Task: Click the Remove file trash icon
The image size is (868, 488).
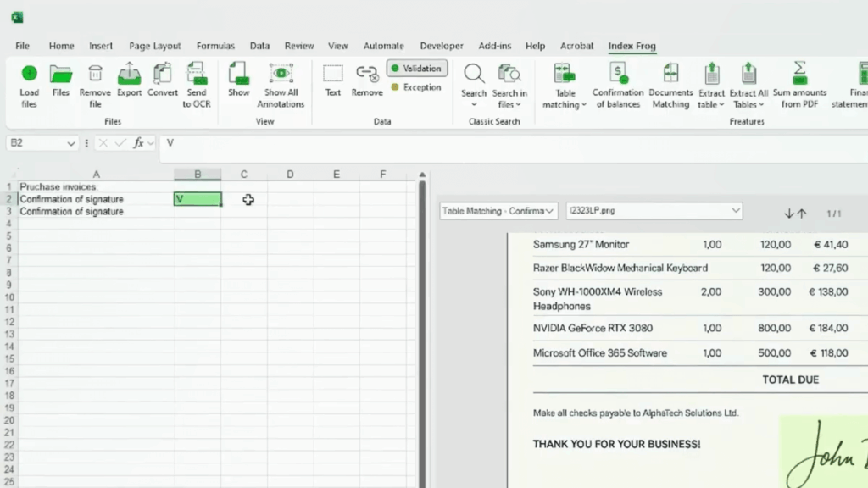Action: click(x=95, y=73)
